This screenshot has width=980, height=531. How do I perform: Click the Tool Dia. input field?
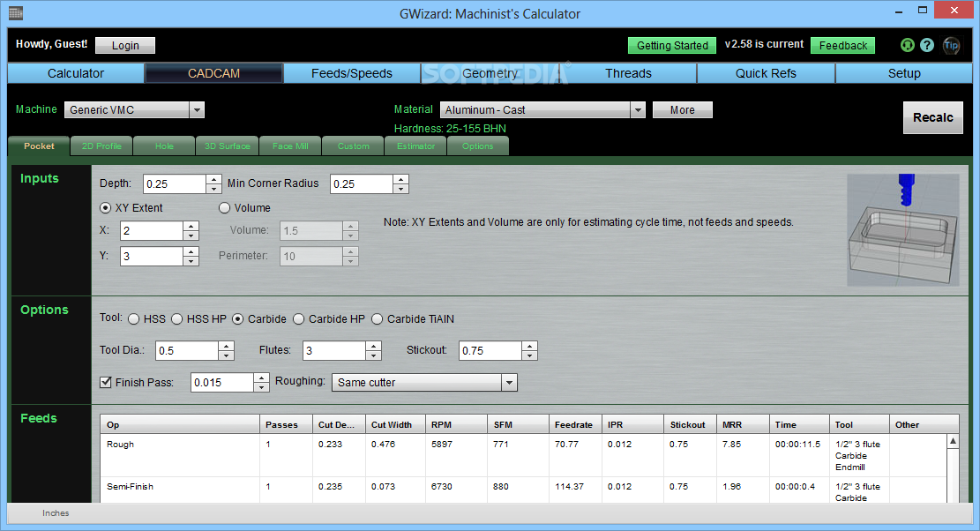(x=187, y=350)
